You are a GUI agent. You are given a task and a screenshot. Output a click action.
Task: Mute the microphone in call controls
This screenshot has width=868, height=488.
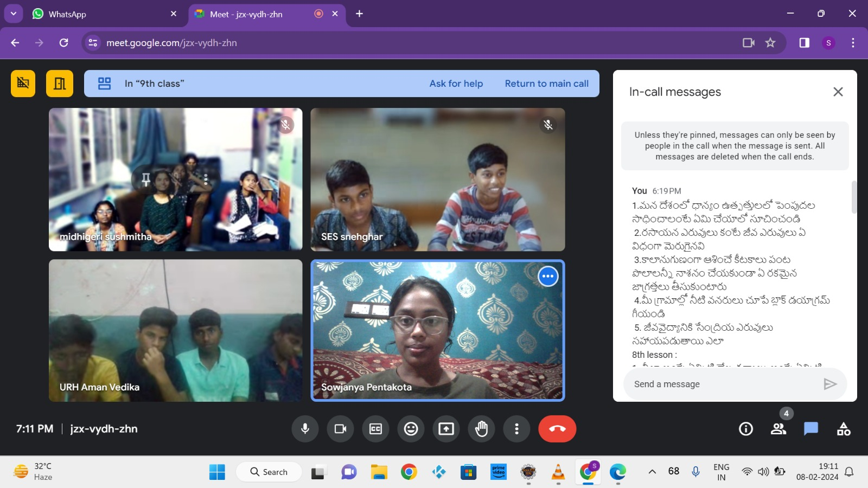point(305,429)
